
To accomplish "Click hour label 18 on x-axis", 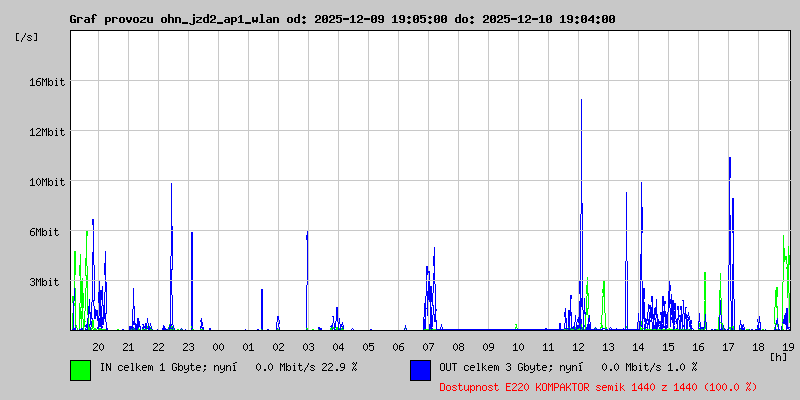I will coord(759,347).
